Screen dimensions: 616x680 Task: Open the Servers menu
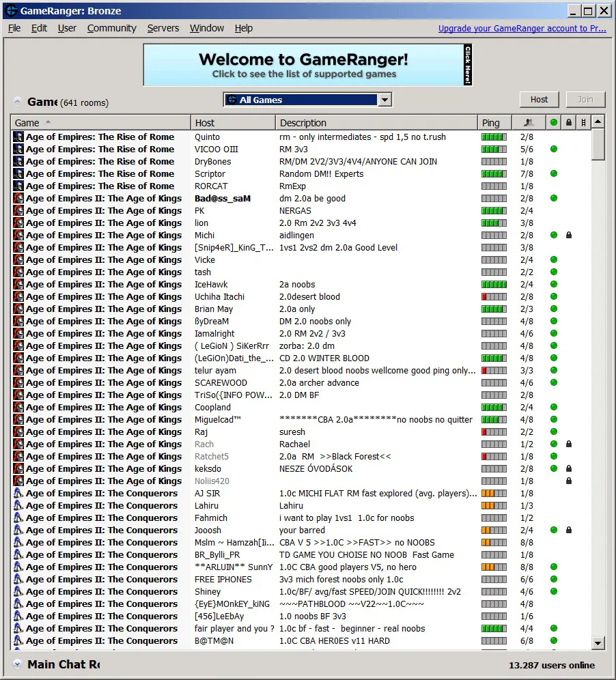click(163, 28)
